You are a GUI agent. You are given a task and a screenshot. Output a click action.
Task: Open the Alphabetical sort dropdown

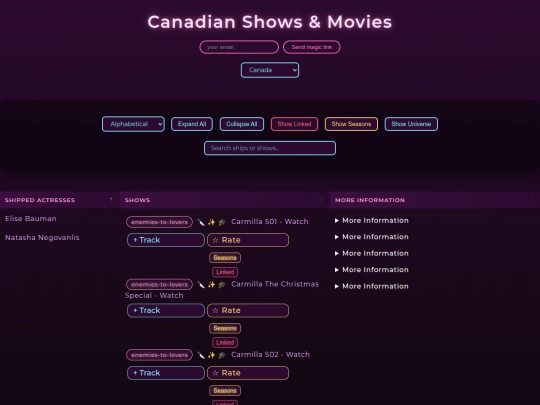[133, 124]
